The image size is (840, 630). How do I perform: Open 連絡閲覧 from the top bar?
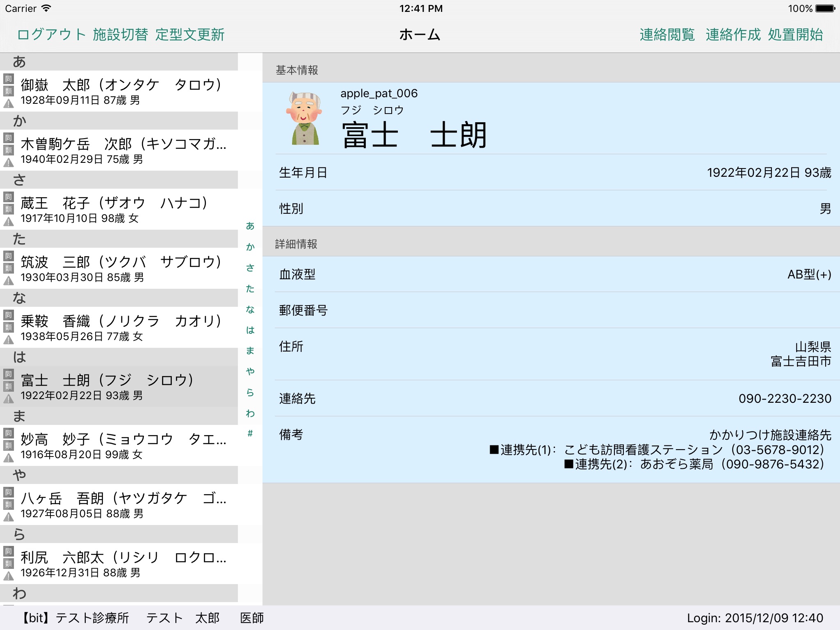click(x=667, y=34)
